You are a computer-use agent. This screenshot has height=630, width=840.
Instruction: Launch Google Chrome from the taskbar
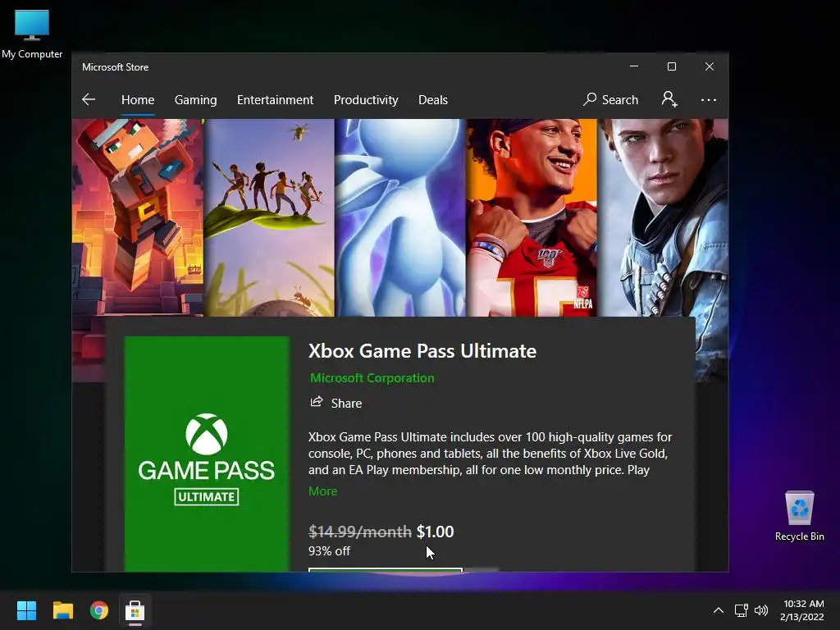(x=99, y=610)
